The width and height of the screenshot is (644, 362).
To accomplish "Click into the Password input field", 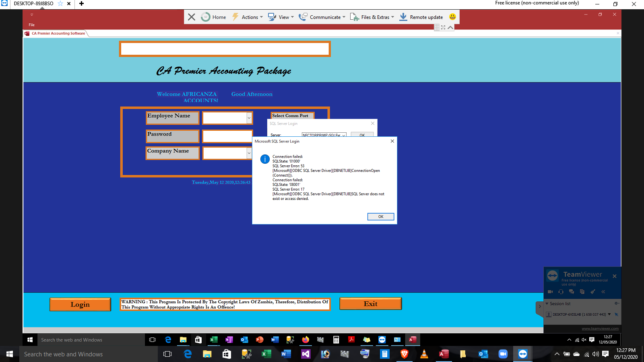I will coord(227,136).
